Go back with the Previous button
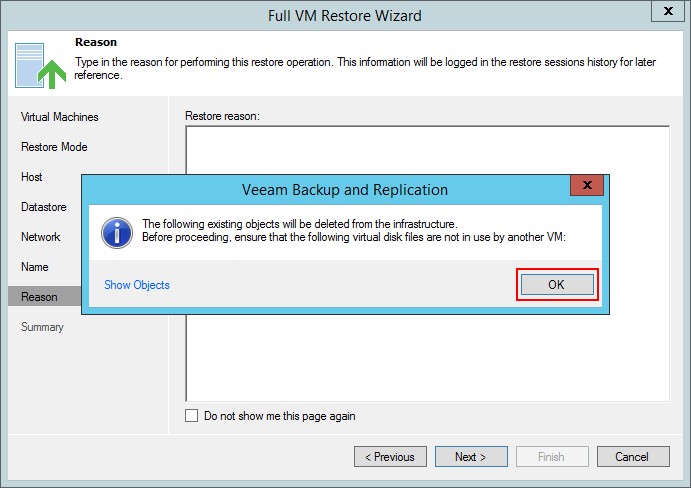This screenshot has width=691, height=488. tap(389, 457)
